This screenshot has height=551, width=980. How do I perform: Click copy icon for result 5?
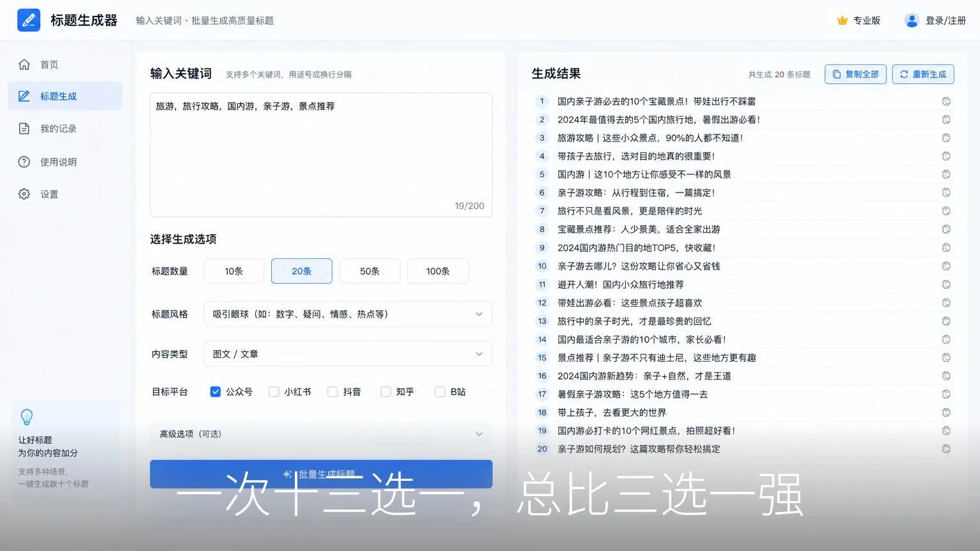[946, 174]
